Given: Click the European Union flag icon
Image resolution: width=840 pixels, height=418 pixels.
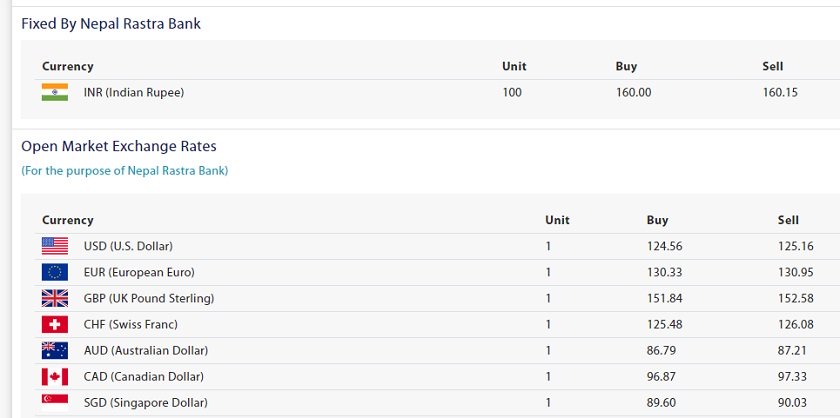Looking at the screenshot, I should tap(55, 272).
